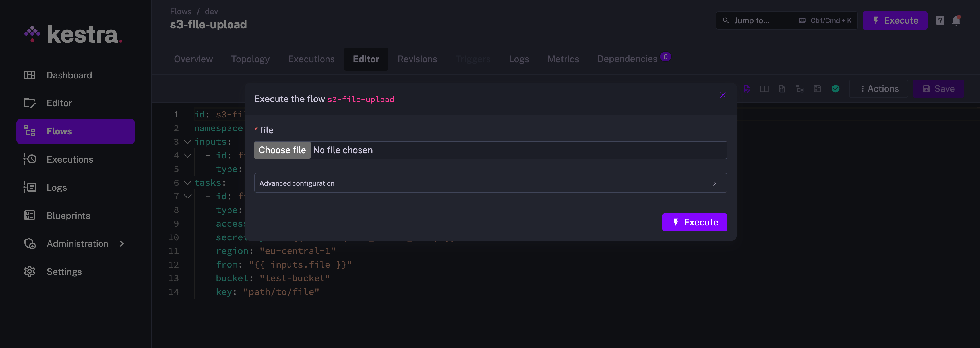980x348 pixels.
Task: Switch to the Revisions tab
Action: 417,59
